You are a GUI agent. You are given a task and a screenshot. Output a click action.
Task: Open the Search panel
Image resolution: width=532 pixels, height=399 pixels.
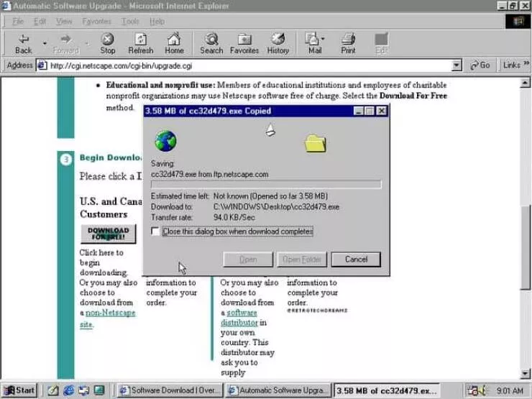pyautogui.click(x=211, y=43)
